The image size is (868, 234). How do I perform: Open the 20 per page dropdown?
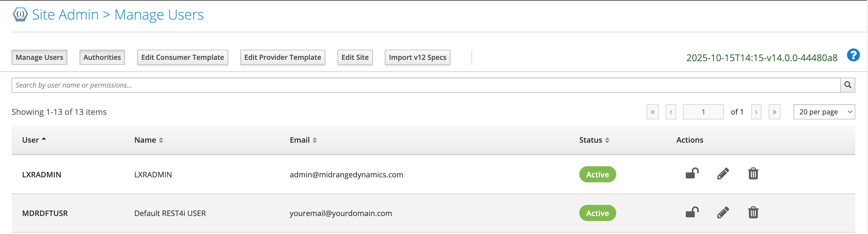(824, 112)
